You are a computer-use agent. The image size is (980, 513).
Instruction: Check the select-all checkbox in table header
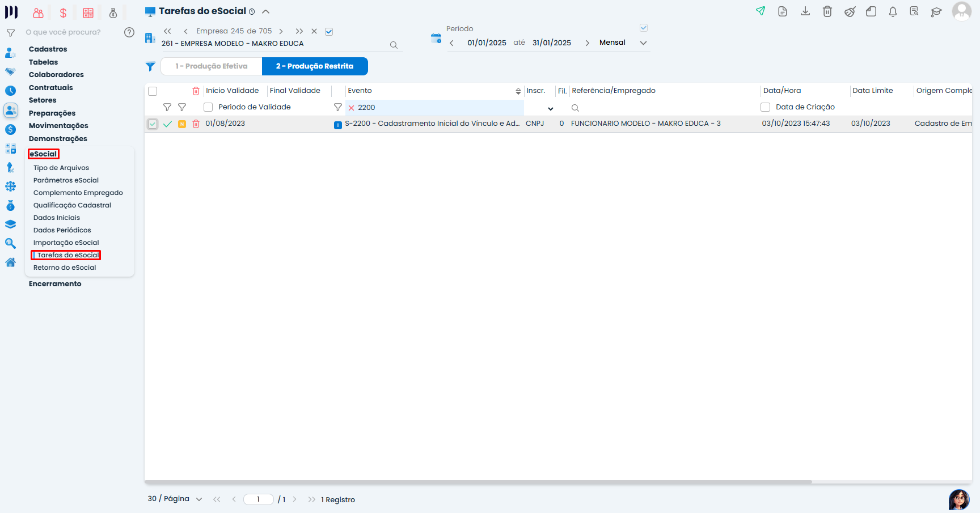[x=153, y=91]
